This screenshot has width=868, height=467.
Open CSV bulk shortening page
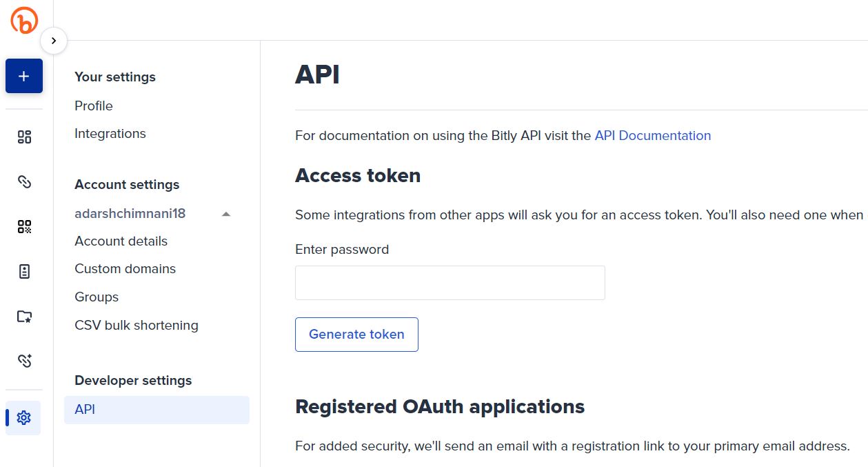(x=136, y=325)
